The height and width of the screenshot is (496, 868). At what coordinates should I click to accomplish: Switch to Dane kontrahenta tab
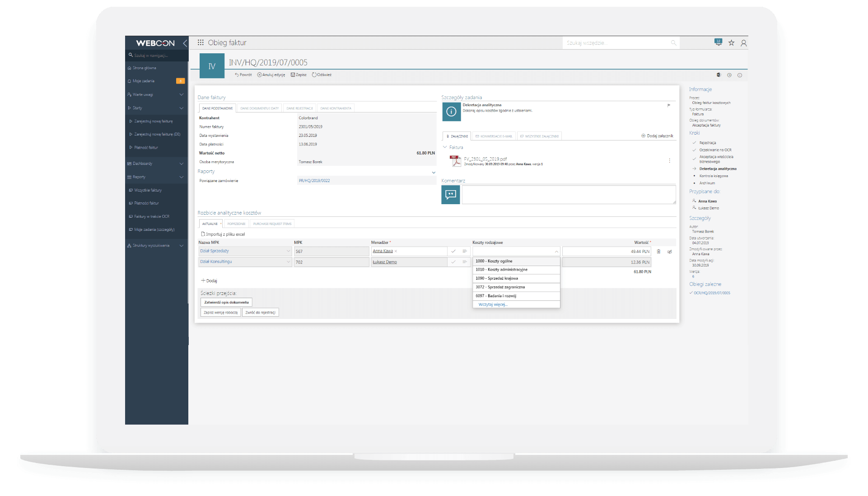tap(336, 108)
